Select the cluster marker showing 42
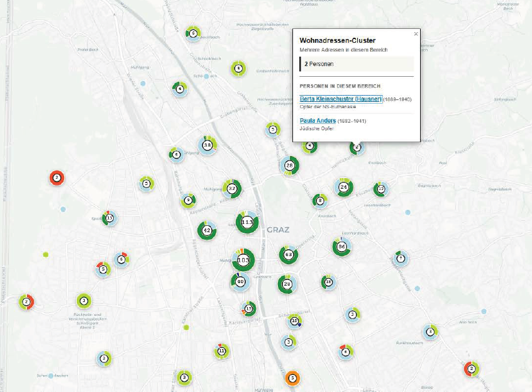 (x=207, y=230)
